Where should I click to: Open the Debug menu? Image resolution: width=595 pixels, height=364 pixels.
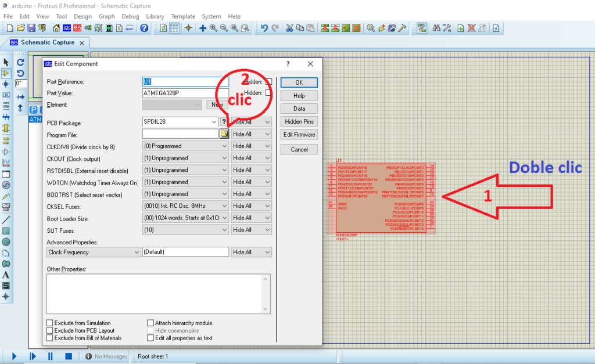coord(130,16)
